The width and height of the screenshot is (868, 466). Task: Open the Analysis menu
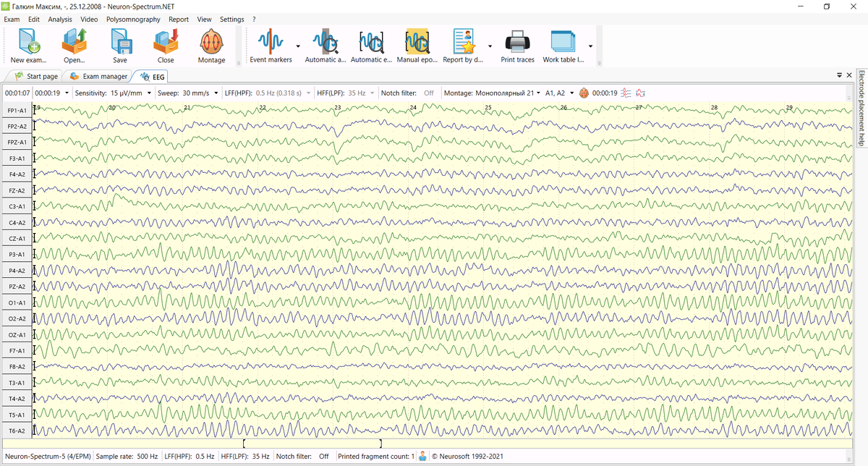coord(60,20)
